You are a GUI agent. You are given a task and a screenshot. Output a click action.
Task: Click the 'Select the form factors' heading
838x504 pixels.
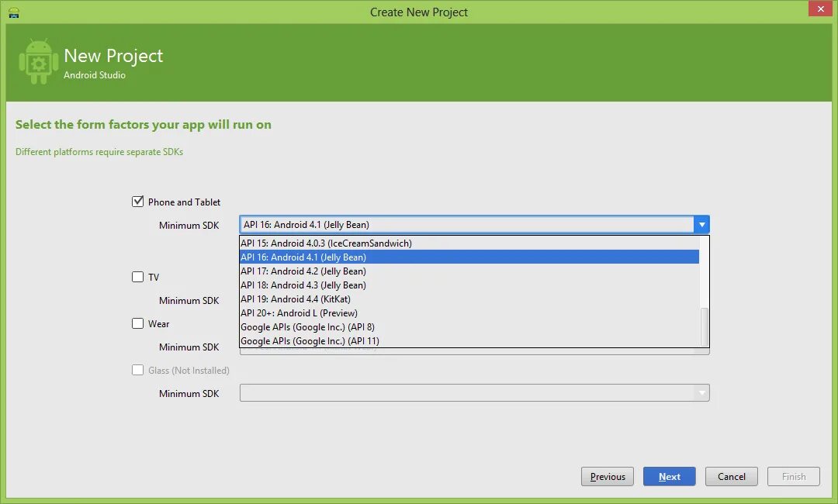click(x=144, y=124)
